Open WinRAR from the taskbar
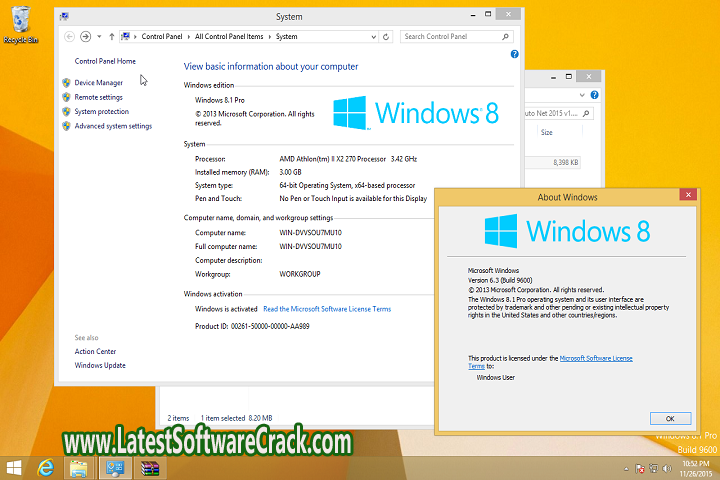 pyautogui.click(x=150, y=469)
